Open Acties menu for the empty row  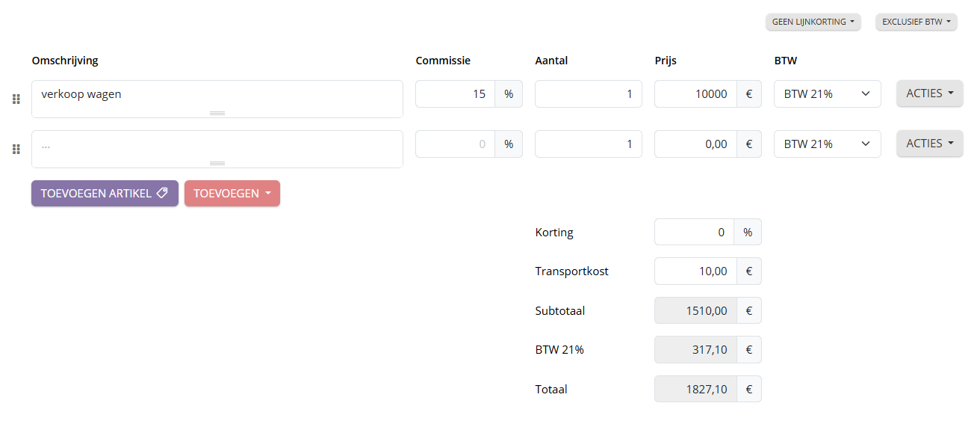pyautogui.click(x=929, y=144)
